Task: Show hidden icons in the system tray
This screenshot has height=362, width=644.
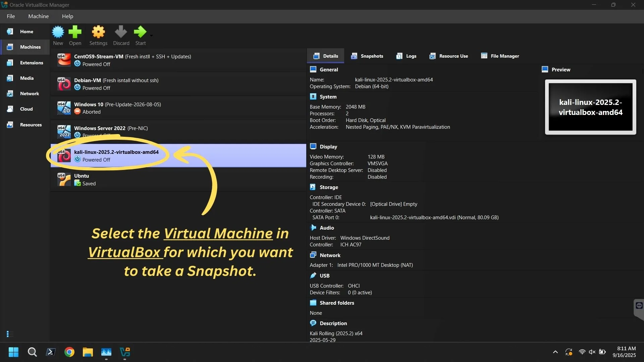Action: click(x=555, y=352)
